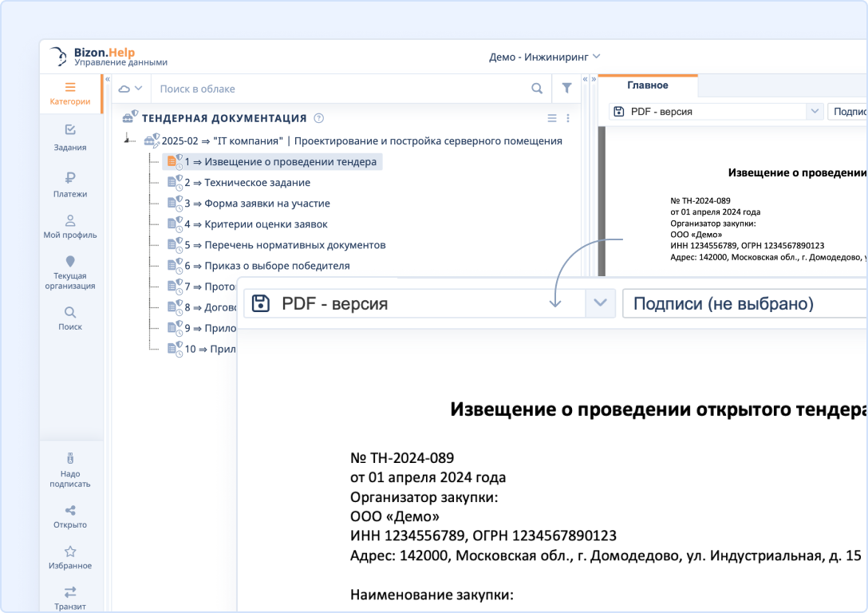Click the Открыто share icon
The height and width of the screenshot is (613, 868).
(71, 509)
